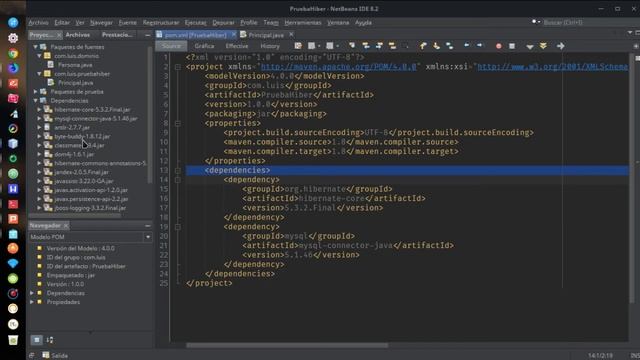Select Principal.java in the project tree
Screen dimensions: 640x360
[76, 83]
